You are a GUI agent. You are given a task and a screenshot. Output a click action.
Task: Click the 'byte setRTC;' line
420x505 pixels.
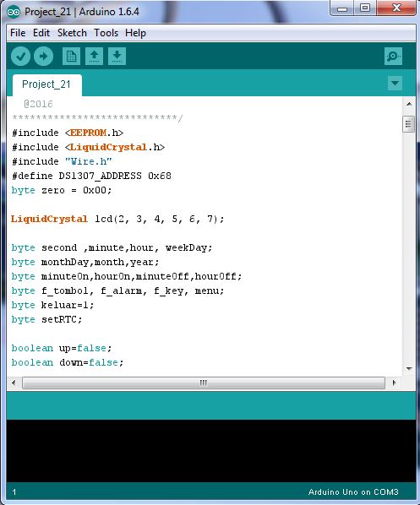point(47,319)
